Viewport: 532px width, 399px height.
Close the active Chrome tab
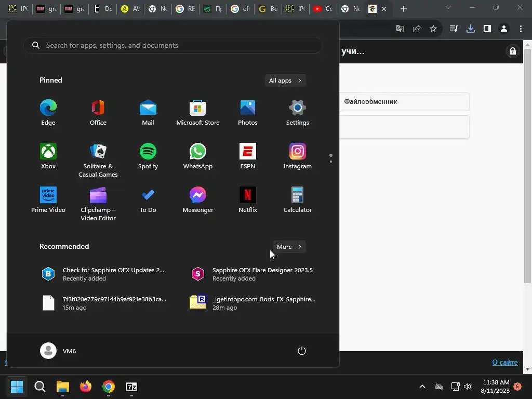point(384,9)
